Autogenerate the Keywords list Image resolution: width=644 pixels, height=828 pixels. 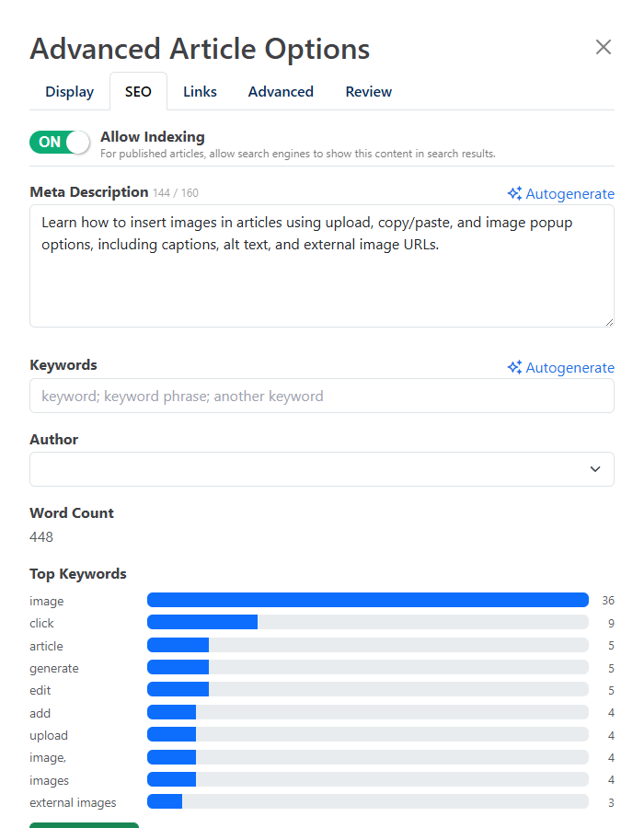[560, 367]
